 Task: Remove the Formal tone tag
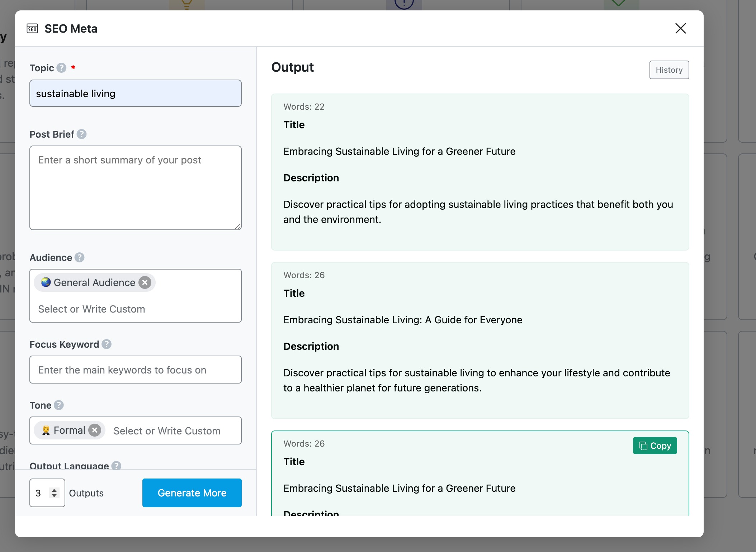[x=95, y=430]
